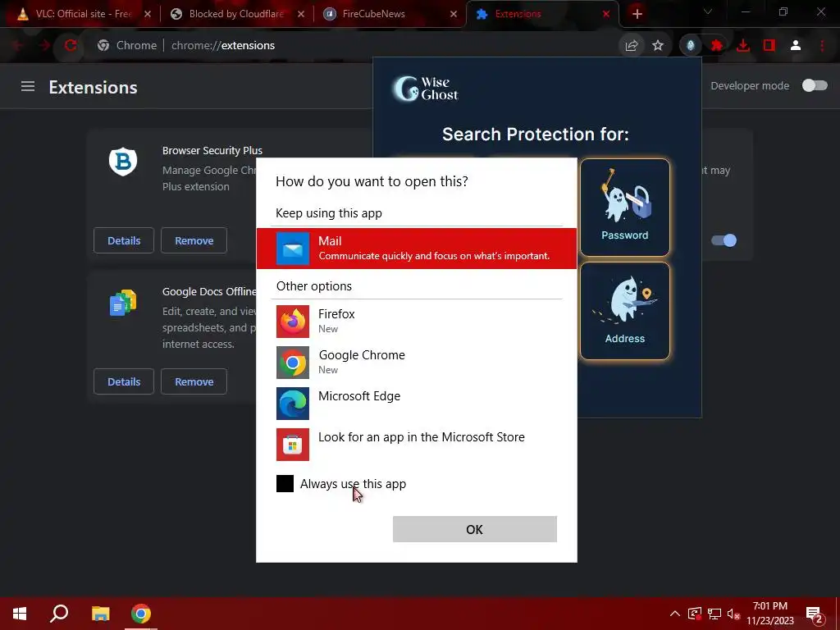Click the Mail envelope icon
840x630 pixels.
[x=293, y=249]
